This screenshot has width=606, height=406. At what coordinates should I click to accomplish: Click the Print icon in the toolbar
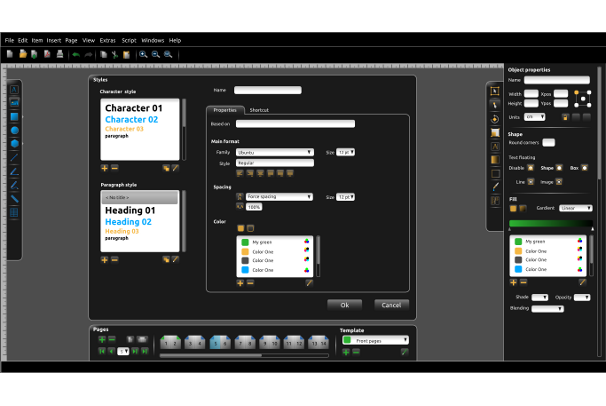click(60, 53)
